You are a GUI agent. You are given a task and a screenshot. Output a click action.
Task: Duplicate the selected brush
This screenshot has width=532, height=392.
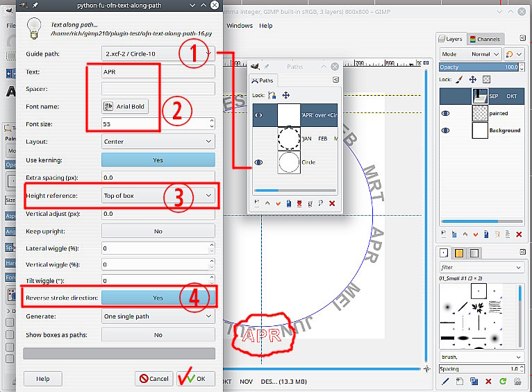(x=474, y=382)
